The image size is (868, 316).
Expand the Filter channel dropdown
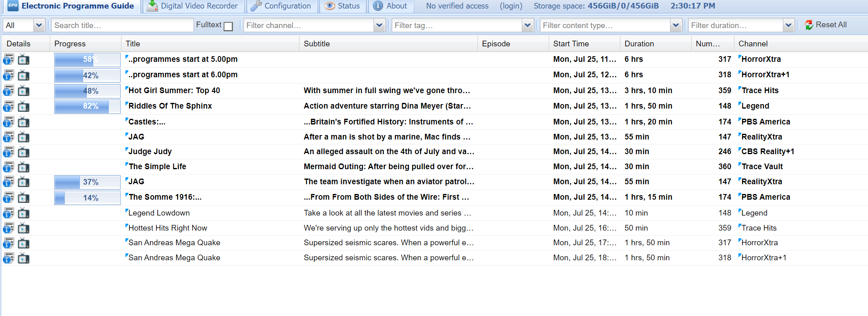pyautogui.click(x=379, y=25)
